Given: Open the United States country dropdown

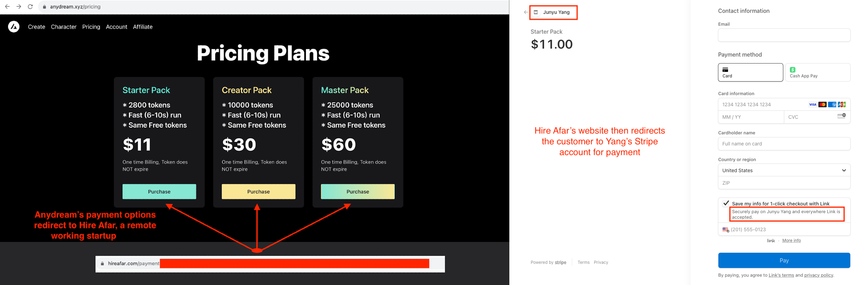Looking at the screenshot, I should 784,170.
